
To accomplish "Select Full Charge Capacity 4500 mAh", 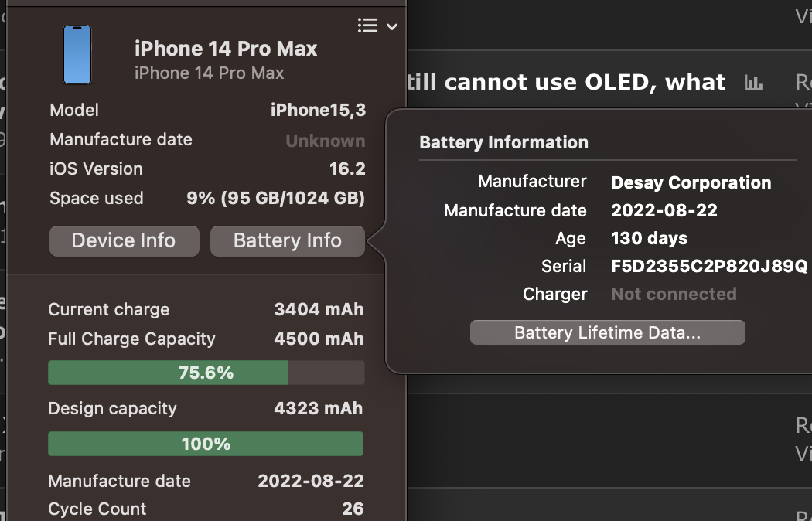I will pyautogui.click(x=319, y=339).
